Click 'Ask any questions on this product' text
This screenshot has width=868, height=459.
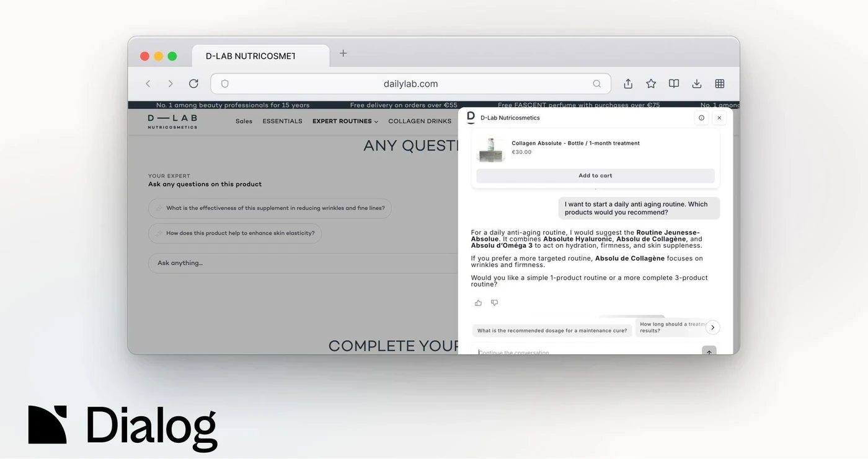[x=205, y=184]
